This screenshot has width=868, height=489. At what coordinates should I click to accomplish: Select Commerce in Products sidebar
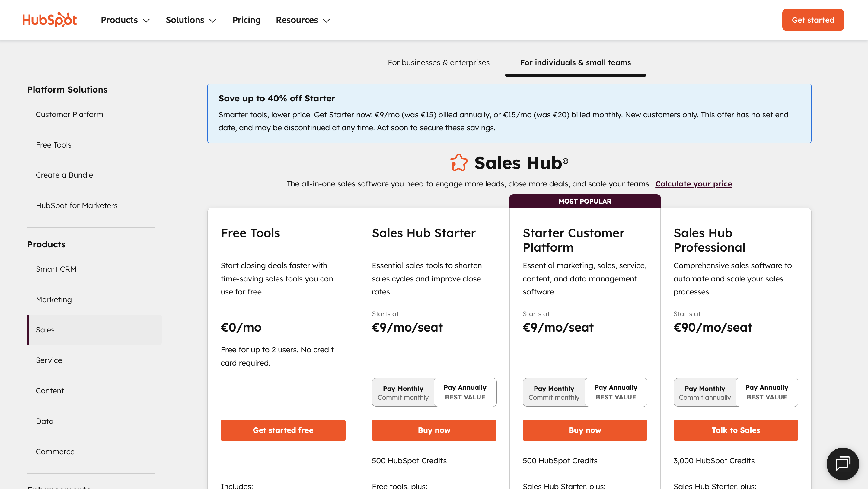(55, 451)
